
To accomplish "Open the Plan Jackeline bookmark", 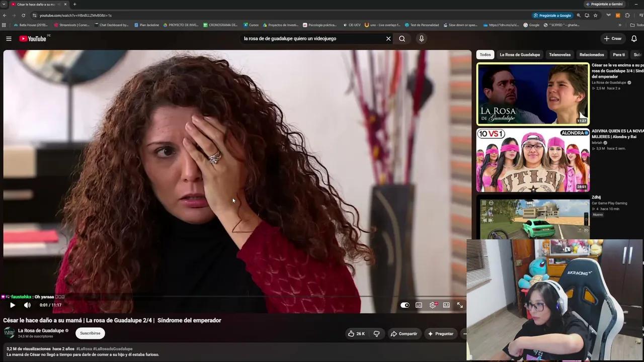I will pos(146,25).
